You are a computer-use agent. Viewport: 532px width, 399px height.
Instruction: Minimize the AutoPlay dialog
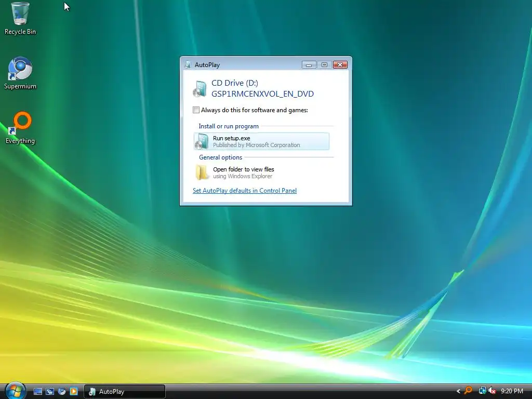309,65
